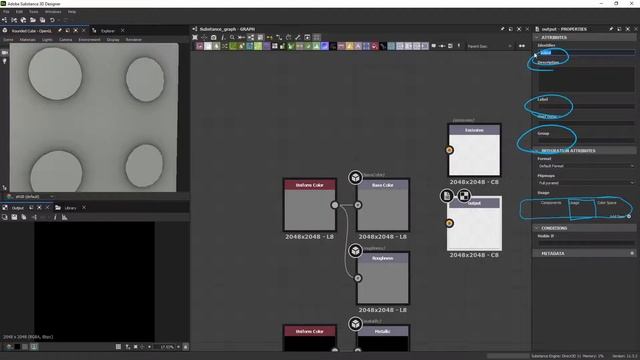Image resolution: width=640 pixels, height=360 pixels.
Task: Click the Add Item plus button under Usage
Action: [629, 216]
